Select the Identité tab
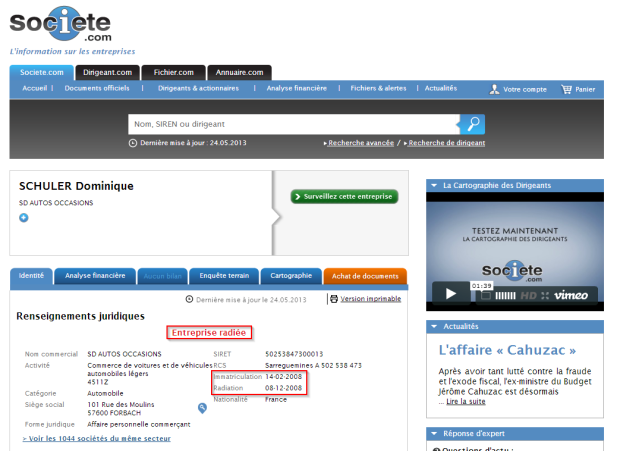 [x=31, y=276]
